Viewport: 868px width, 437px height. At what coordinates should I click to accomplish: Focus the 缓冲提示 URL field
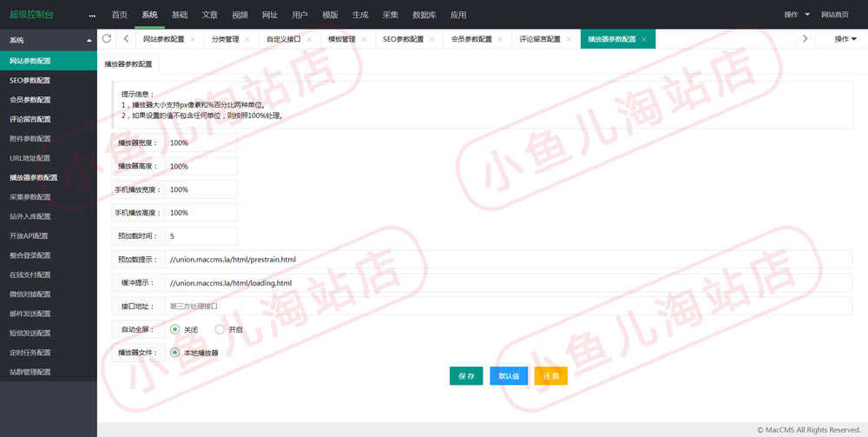pyautogui.click(x=509, y=282)
